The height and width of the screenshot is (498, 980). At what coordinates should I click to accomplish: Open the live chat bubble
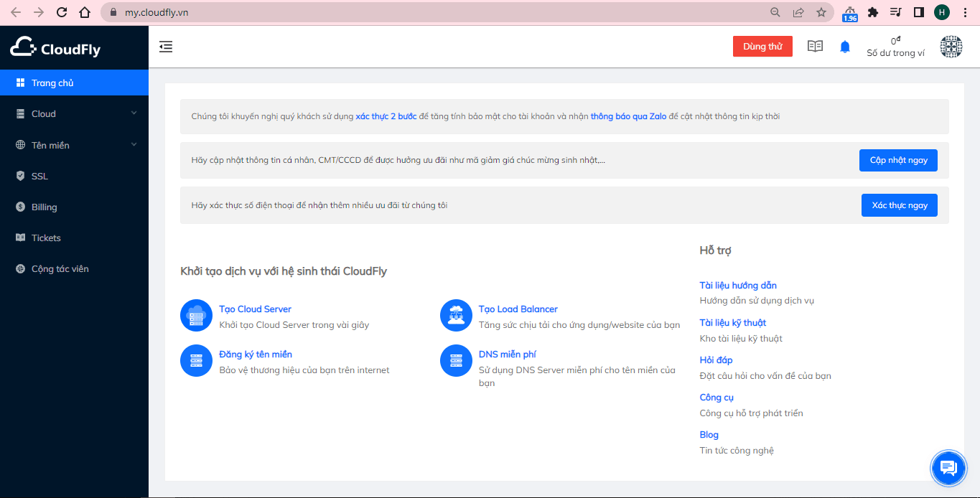pyautogui.click(x=948, y=469)
